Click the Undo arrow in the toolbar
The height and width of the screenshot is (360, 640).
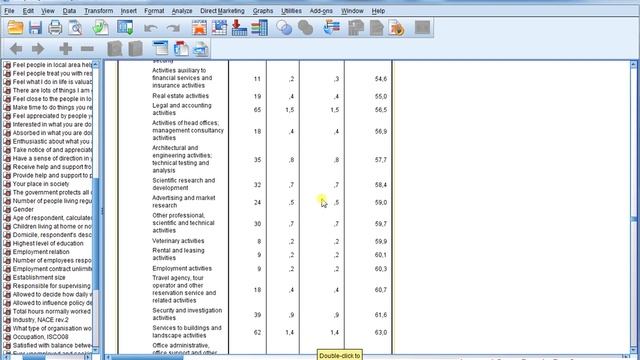pos(151,28)
